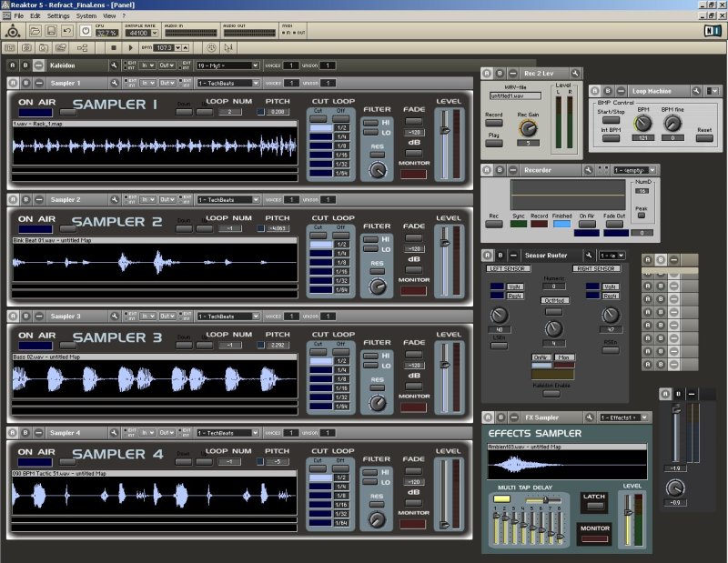Open the structure view icon in the toolbar
The image size is (728, 563).
(82, 47)
